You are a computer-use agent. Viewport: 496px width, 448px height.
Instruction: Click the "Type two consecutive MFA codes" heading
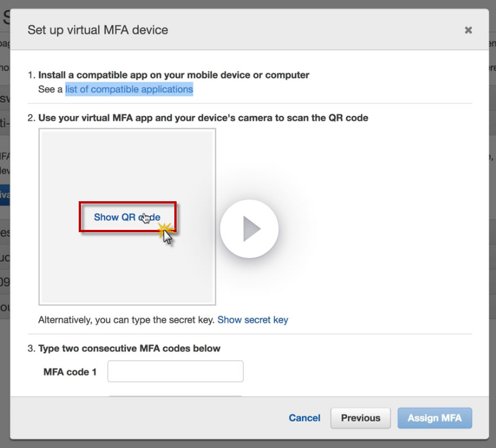[129, 349]
